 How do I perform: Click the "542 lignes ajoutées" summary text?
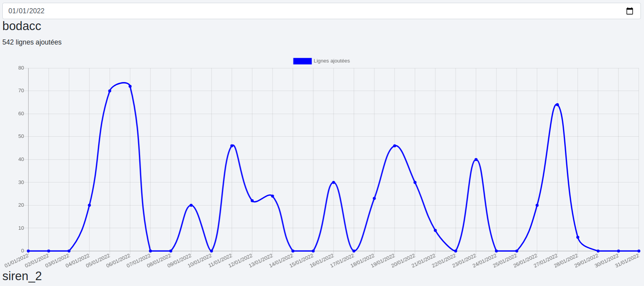click(32, 42)
